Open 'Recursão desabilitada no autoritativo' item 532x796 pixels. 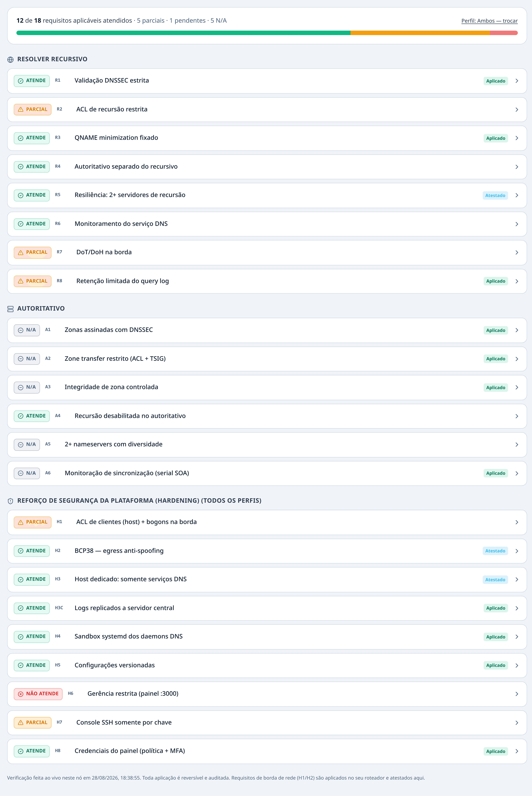coord(267,416)
